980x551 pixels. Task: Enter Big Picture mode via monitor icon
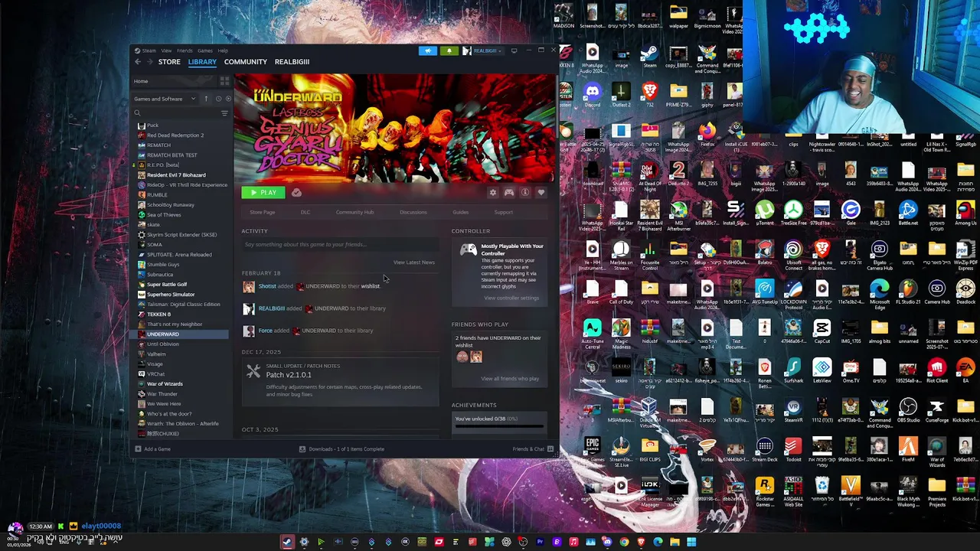click(514, 51)
